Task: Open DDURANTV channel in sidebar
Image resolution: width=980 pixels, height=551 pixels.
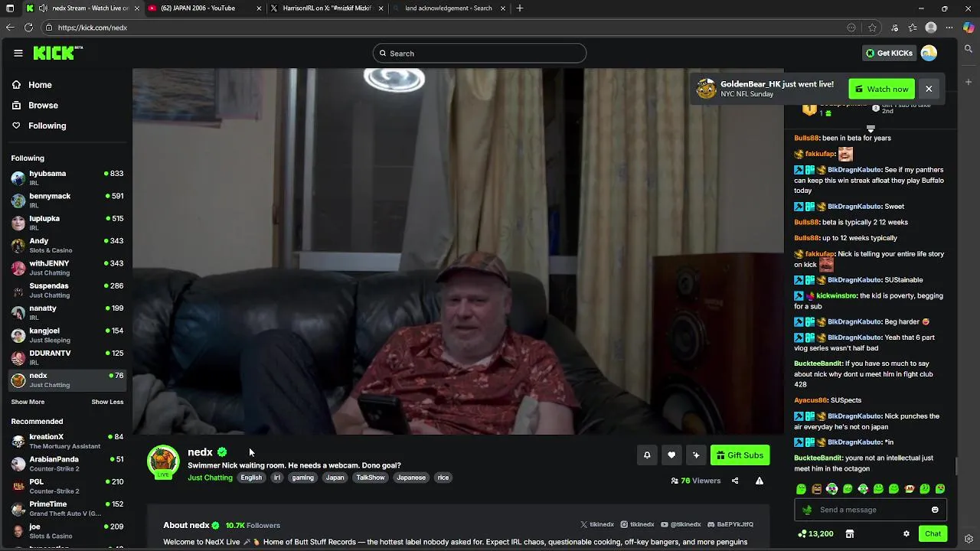Action: (67, 357)
